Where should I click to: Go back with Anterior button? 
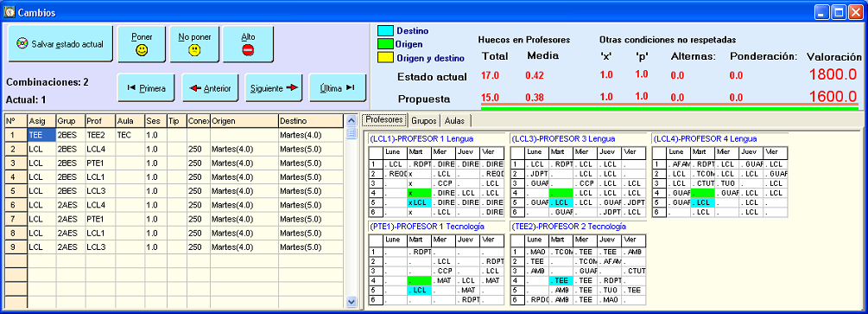[x=211, y=87]
